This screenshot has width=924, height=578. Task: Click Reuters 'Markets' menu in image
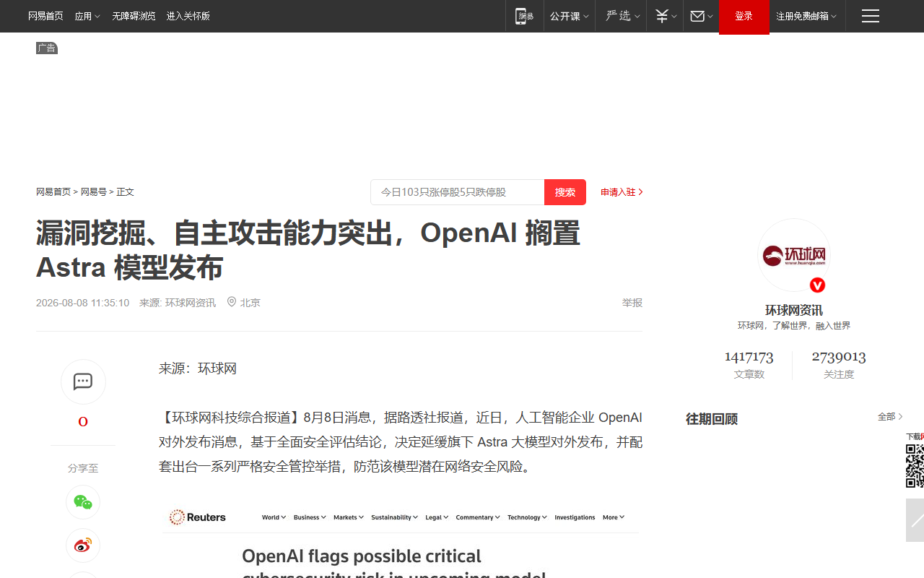coord(349,517)
